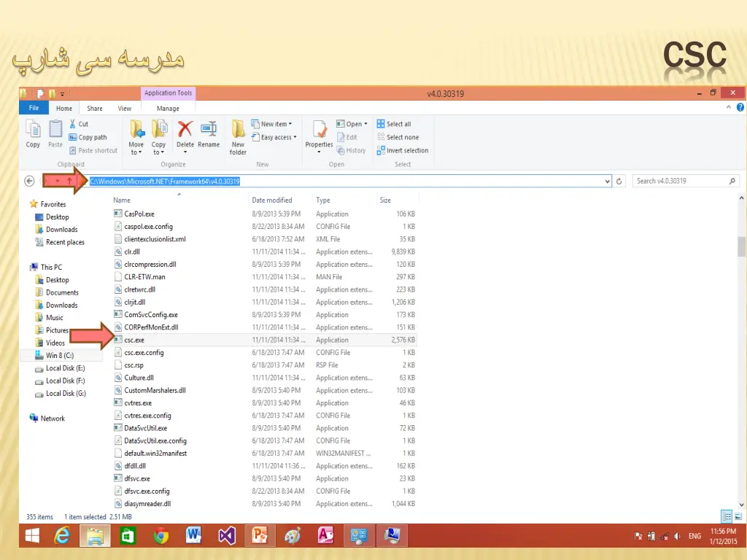
Task: Click the Application Tools contextual tab
Action: tap(169, 93)
